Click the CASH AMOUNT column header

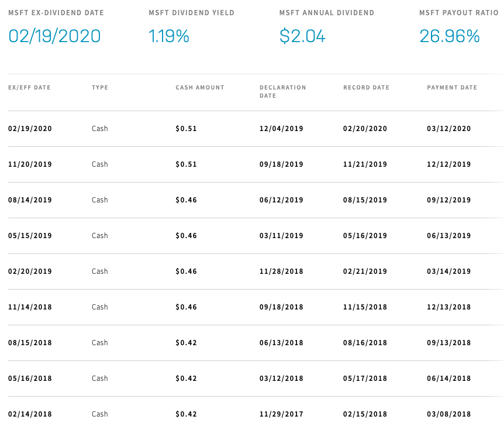pyautogui.click(x=200, y=88)
